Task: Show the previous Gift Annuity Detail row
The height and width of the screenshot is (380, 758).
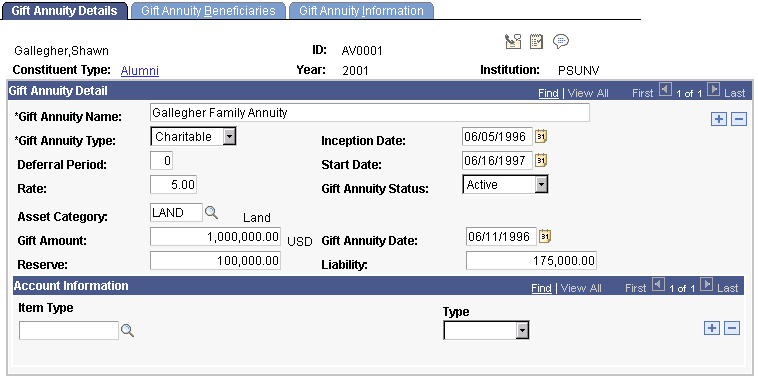Action: pyautogui.click(x=666, y=89)
